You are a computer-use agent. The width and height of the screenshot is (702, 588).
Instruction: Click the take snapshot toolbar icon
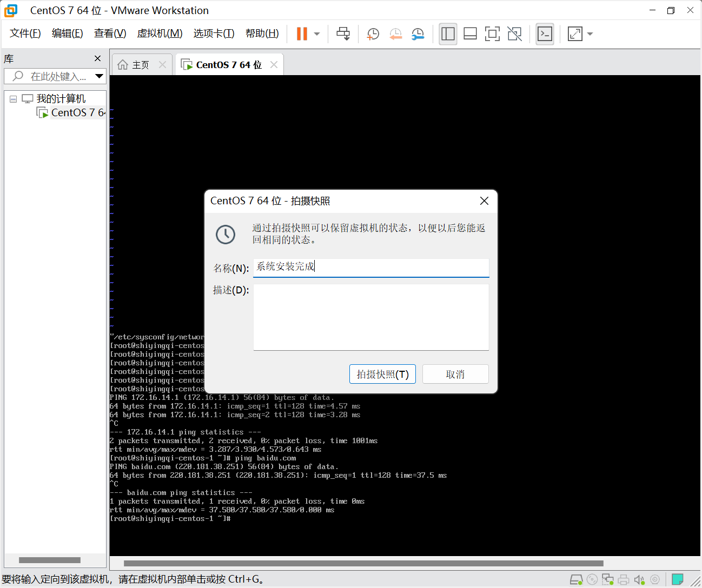click(x=373, y=34)
